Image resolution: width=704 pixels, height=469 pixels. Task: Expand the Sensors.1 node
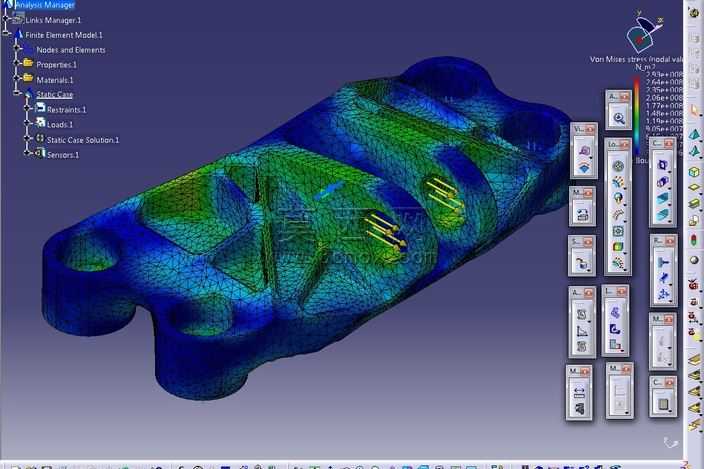[x=28, y=153]
